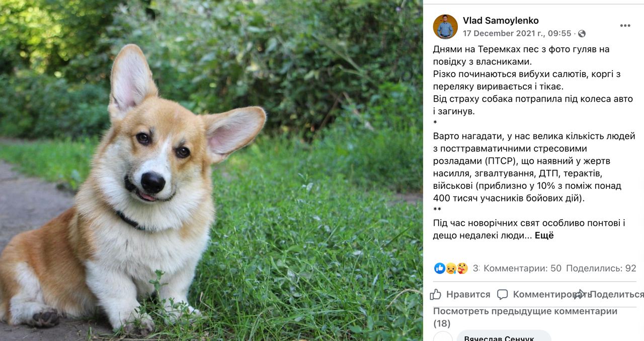The image size is (644, 341).
Task: Click the Vlad Samoylenko name link
Action: (x=501, y=21)
